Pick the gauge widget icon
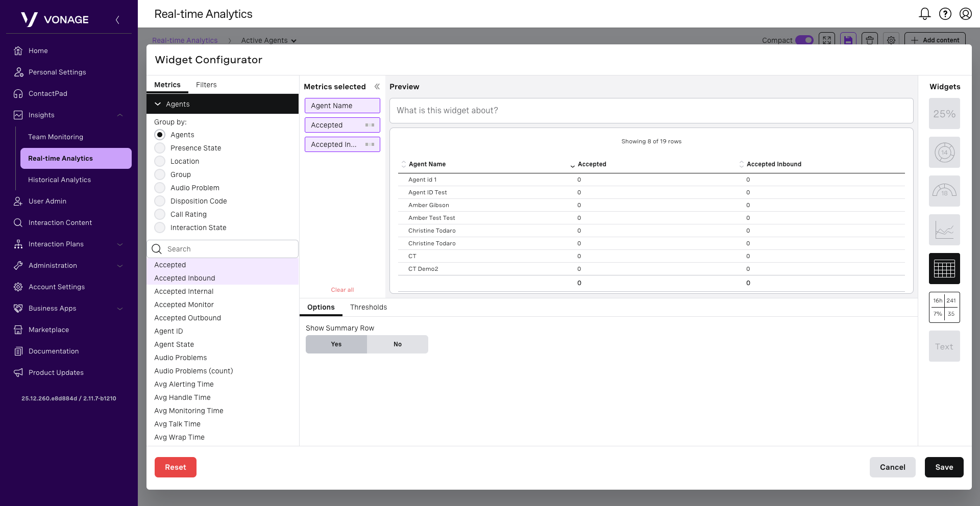Screen dimensions: 980x506 pyautogui.click(x=944, y=191)
